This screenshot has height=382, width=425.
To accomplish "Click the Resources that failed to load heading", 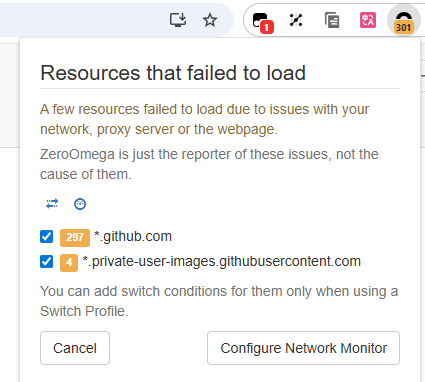I will [x=173, y=73].
